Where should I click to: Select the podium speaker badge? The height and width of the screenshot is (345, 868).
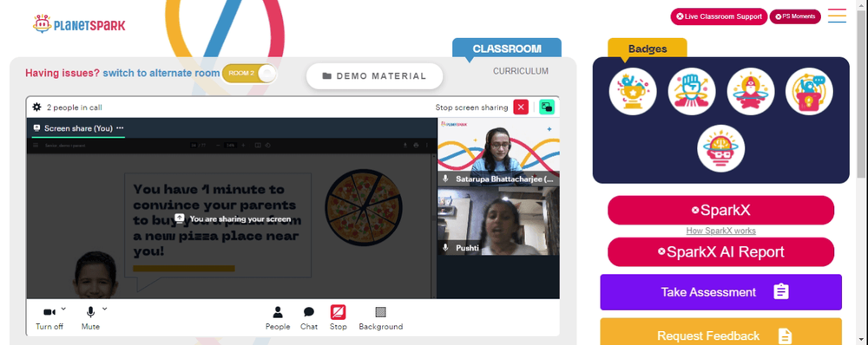coord(809,91)
